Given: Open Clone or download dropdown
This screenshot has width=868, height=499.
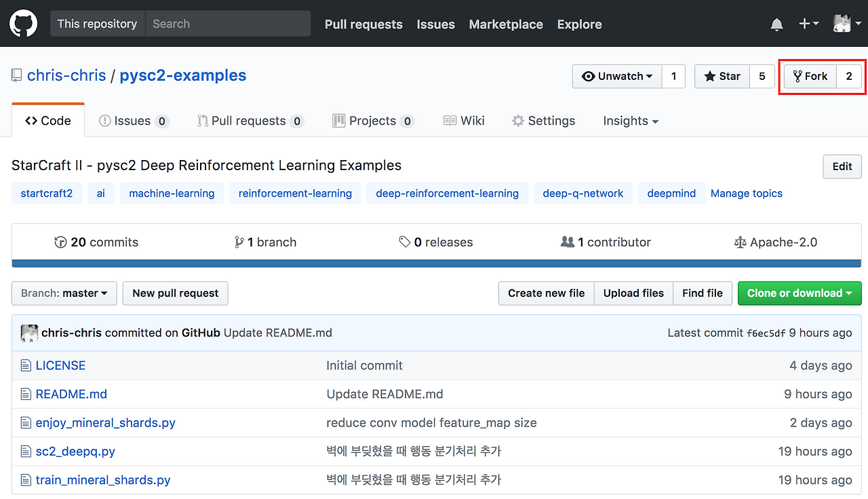Looking at the screenshot, I should [x=800, y=293].
